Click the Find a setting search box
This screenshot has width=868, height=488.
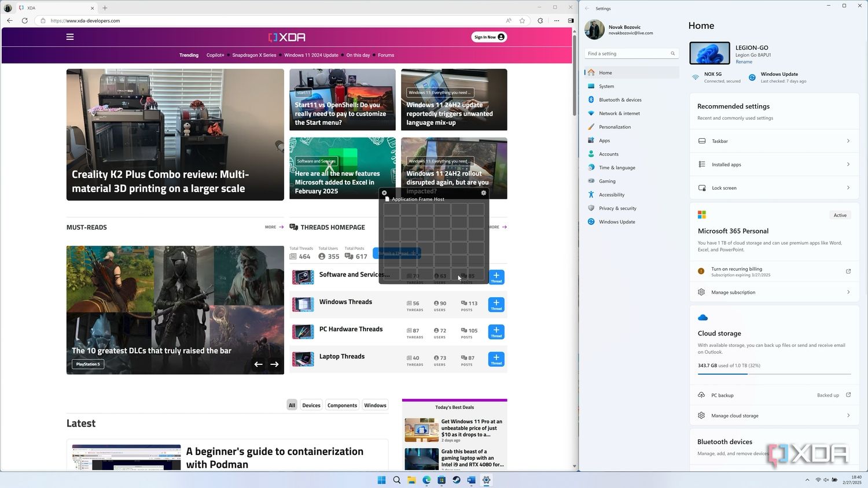[x=631, y=54]
